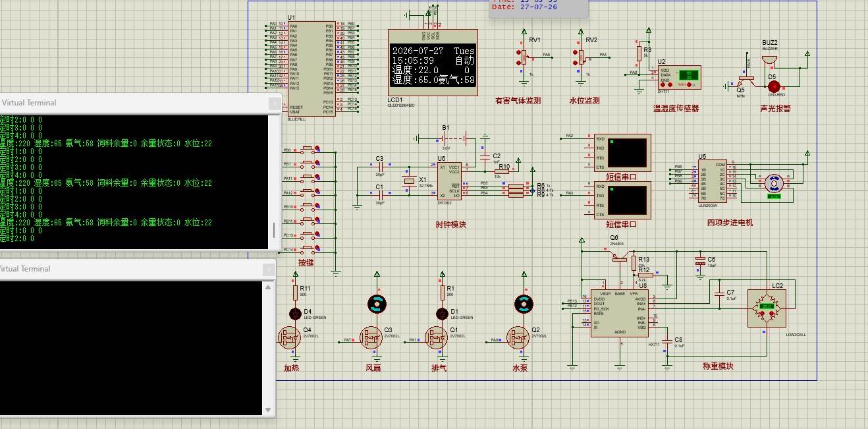Select MOSFET Q2 for the pump
The height and width of the screenshot is (429, 868).
(x=518, y=337)
